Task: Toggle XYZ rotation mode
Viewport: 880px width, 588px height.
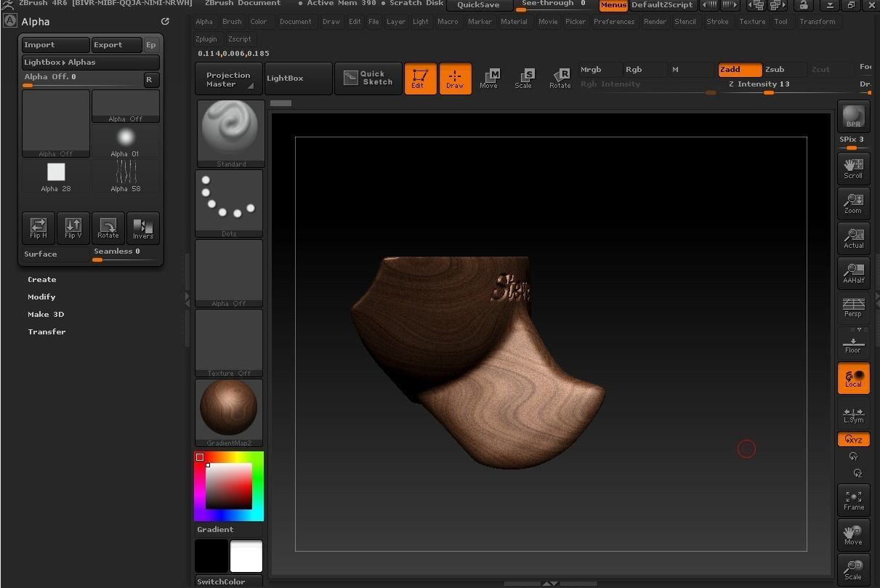Action: point(854,440)
